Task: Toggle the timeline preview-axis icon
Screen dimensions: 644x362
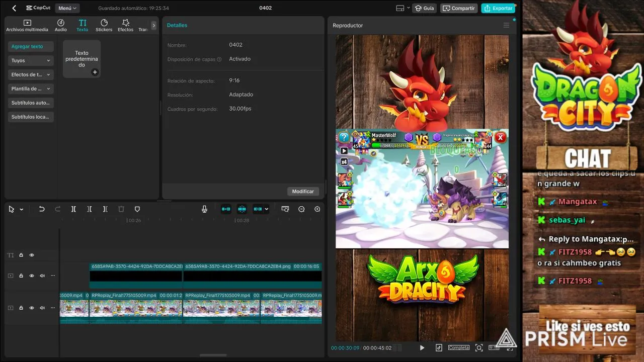Action: coord(285,209)
